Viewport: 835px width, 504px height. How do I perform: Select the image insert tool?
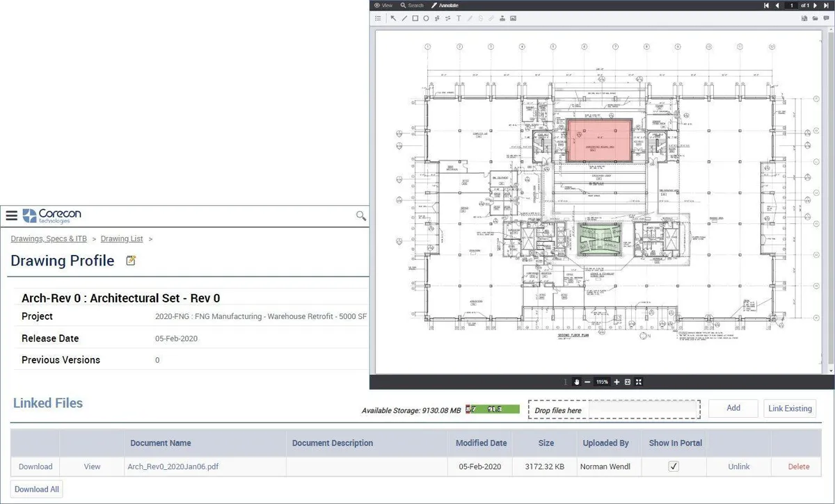point(513,18)
